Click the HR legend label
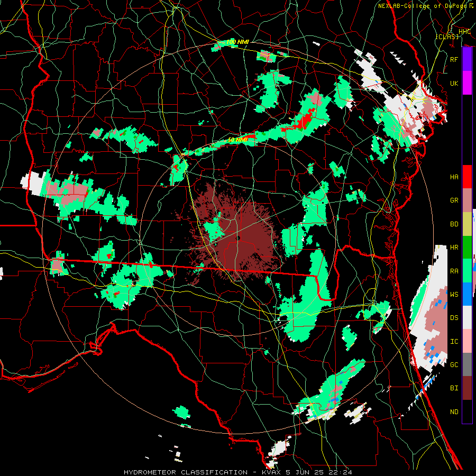This screenshot has width=476, height=476. click(x=454, y=248)
